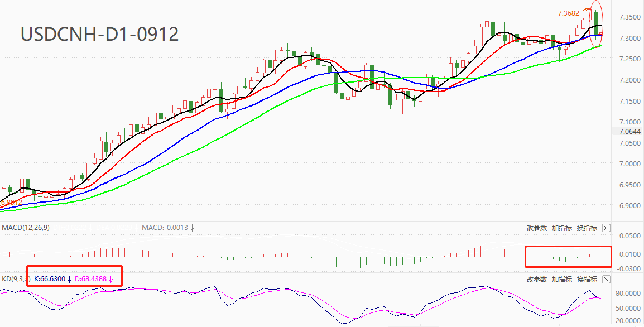644x327 pixels.
Task: Select the MACD(12,26,9) indicator label
Action: [x=25, y=228]
